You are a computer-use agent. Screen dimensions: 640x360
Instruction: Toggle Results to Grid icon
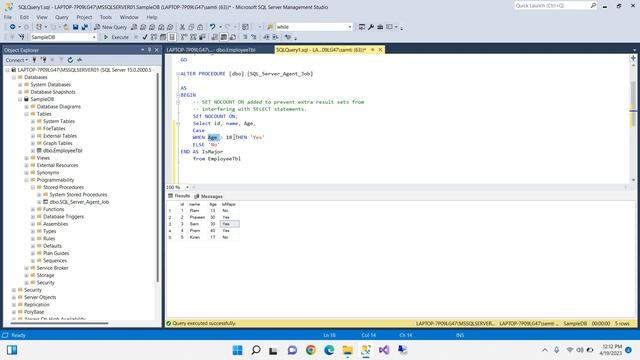coord(224,37)
